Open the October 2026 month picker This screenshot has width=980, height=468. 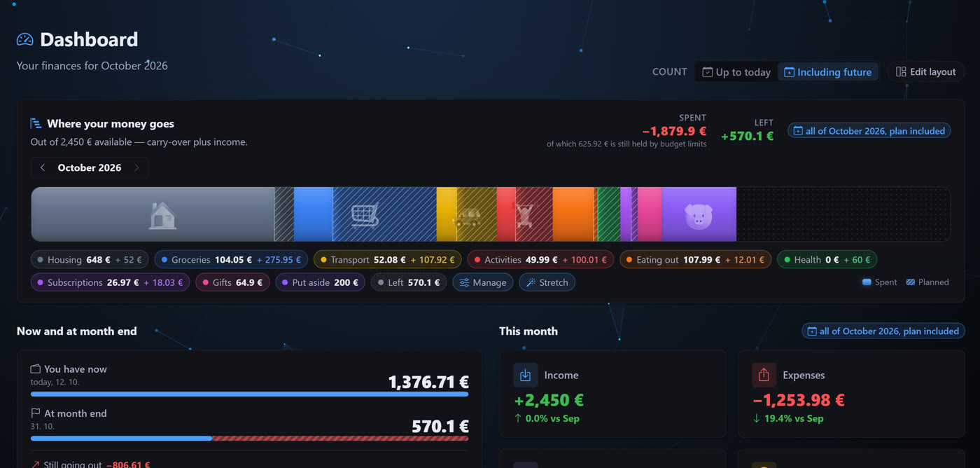click(90, 167)
